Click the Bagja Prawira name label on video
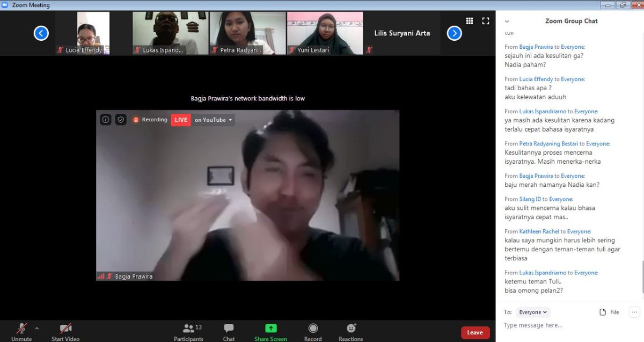This screenshot has width=644, height=342. 134,276
